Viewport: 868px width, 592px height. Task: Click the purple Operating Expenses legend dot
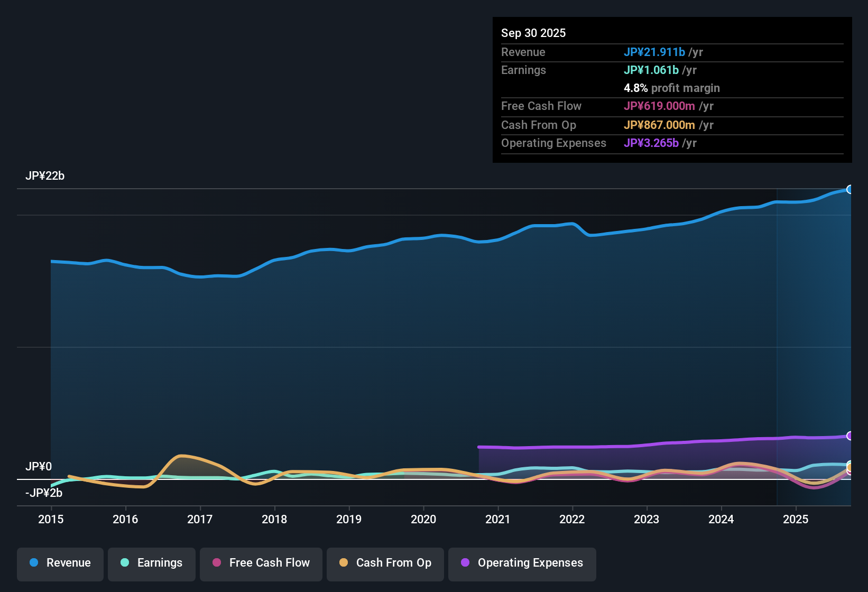[465, 563]
